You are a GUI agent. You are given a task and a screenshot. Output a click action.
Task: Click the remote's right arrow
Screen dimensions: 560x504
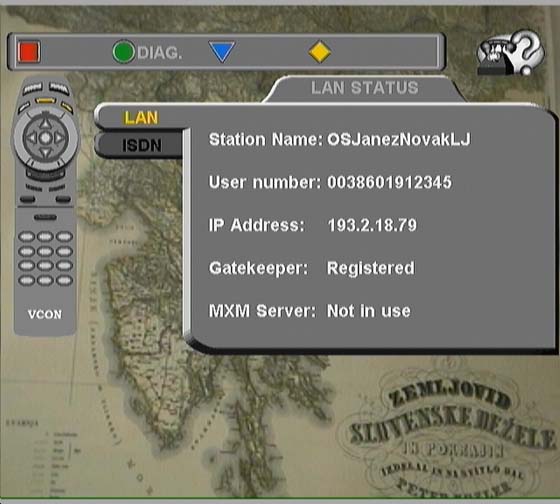pyautogui.click(x=59, y=138)
